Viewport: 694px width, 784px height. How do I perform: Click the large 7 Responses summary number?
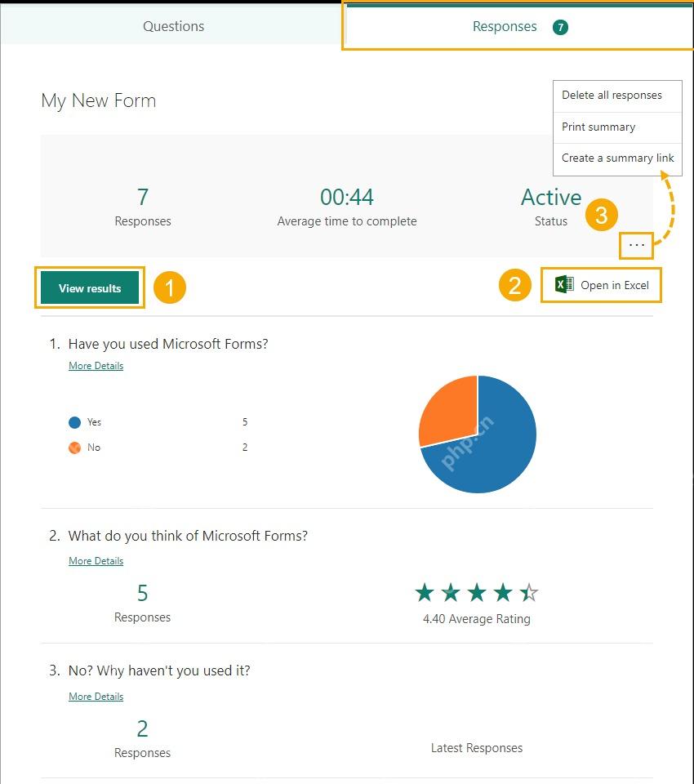point(143,197)
